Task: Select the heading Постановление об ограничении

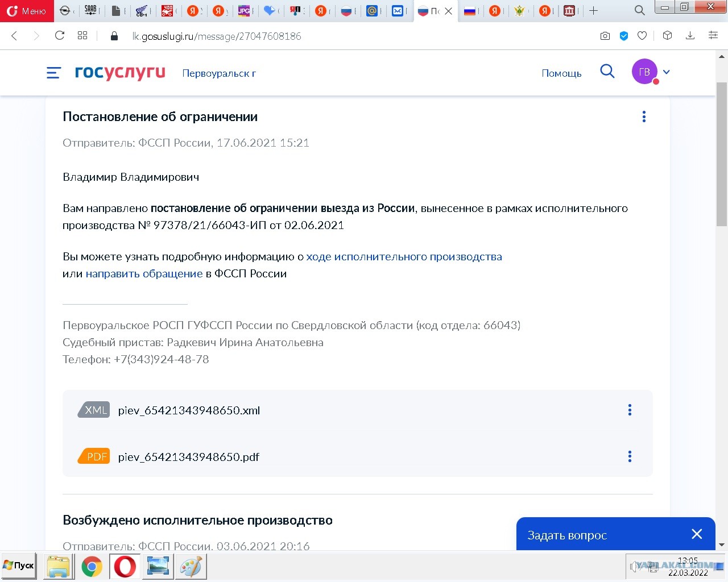Action: tap(160, 117)
